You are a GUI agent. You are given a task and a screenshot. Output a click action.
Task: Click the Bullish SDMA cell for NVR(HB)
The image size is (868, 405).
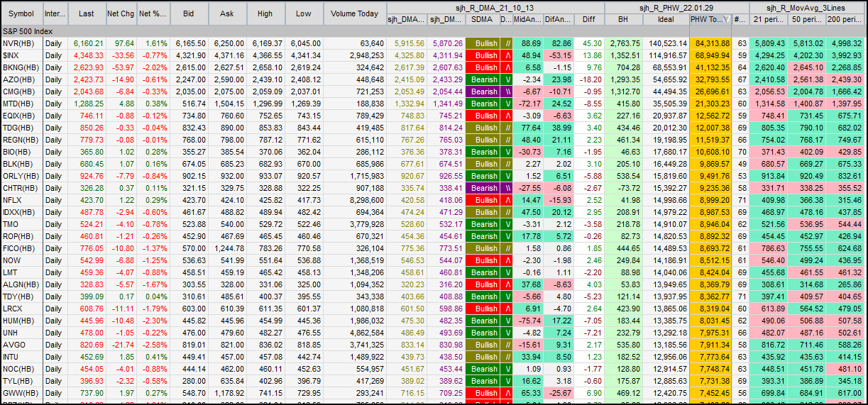(x=483, y=43)
